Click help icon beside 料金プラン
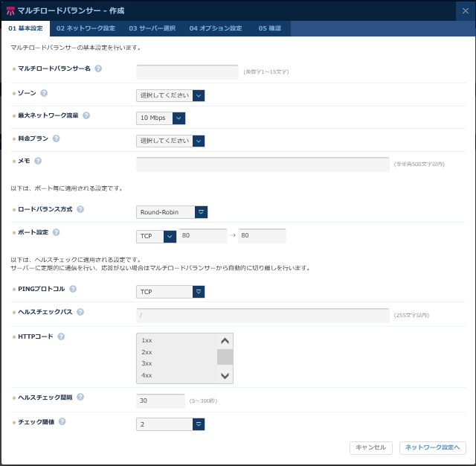Screen dimensions: 476x466 (x=57, y=138)
